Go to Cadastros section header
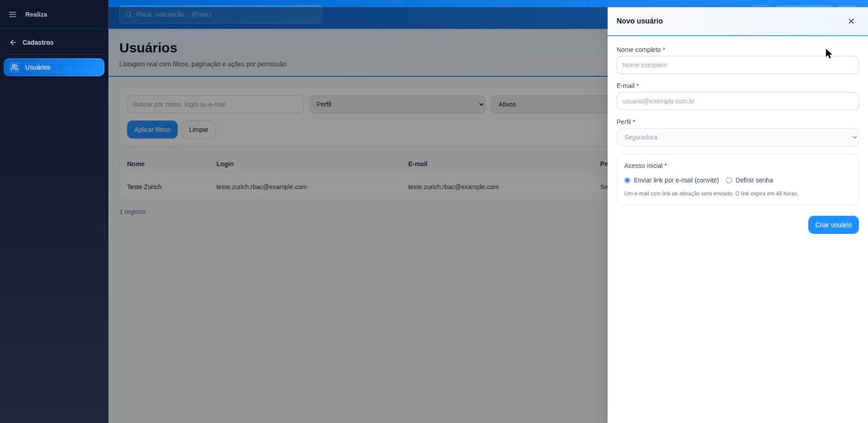The height and width of the screenshot is (423, 868). (38, 43)
